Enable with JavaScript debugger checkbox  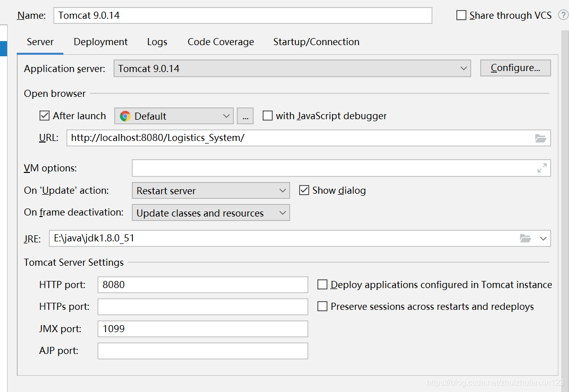267,116
